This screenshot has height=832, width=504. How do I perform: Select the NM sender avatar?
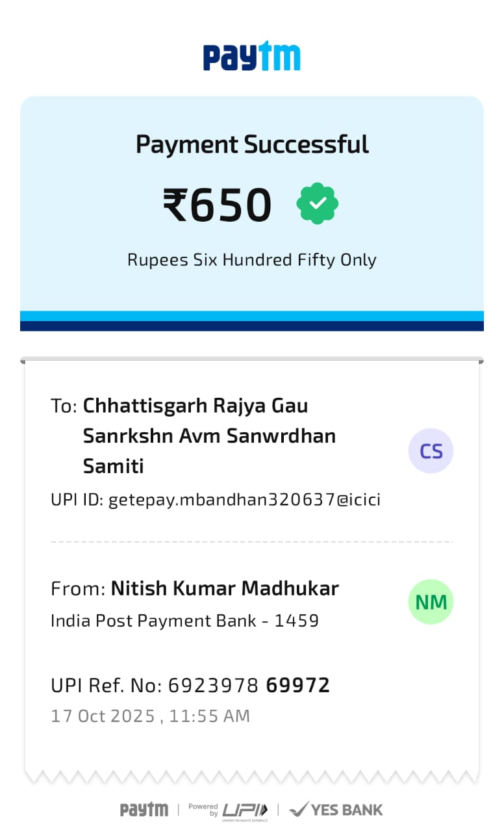(x=431, y=602)
